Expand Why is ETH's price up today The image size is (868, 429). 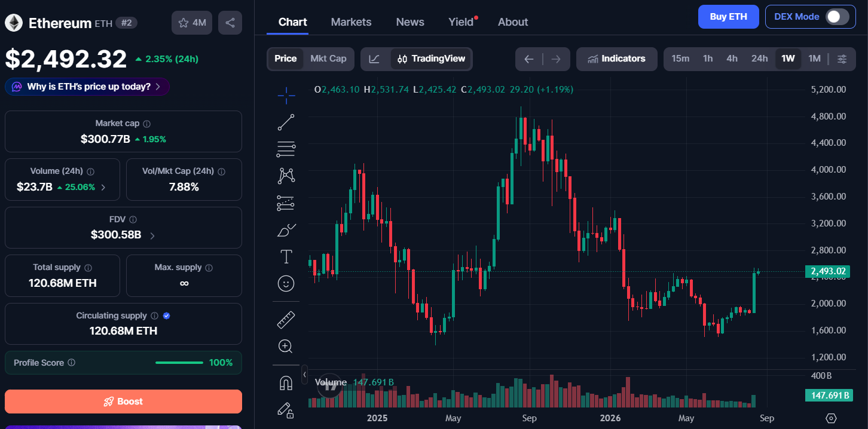click(87, 87)
